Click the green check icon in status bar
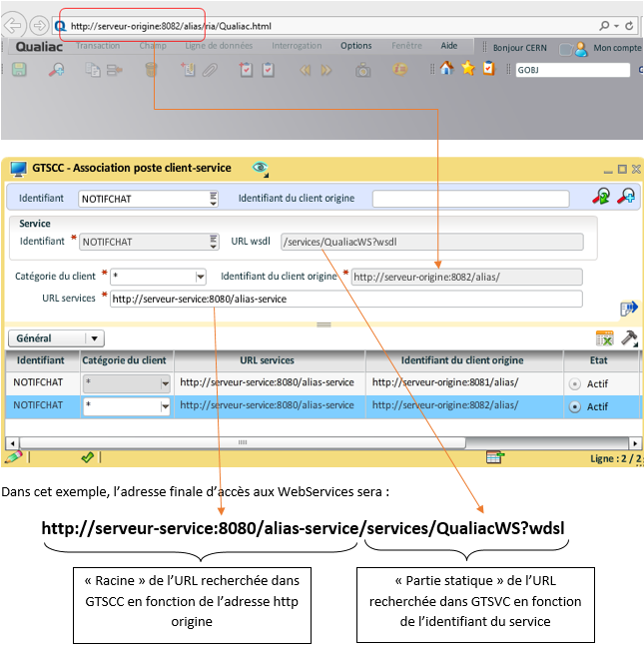Viewport: 644px width, 647px height. point(88,456)
